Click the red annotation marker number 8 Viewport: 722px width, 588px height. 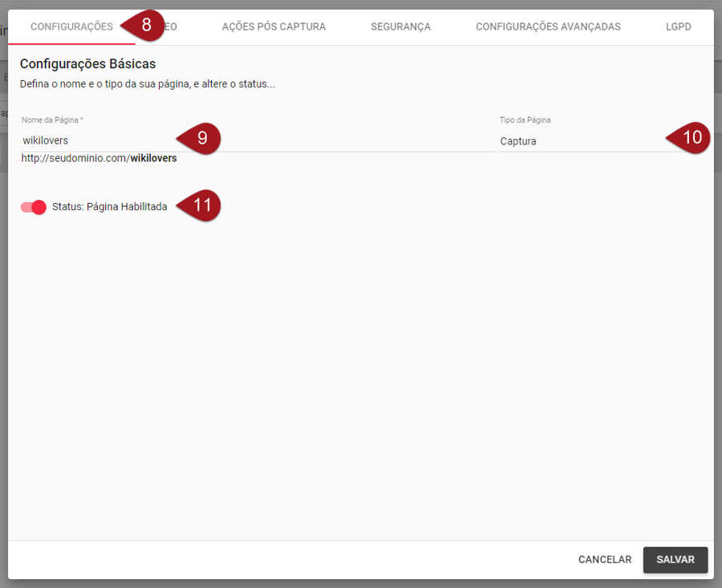(145, 25)
